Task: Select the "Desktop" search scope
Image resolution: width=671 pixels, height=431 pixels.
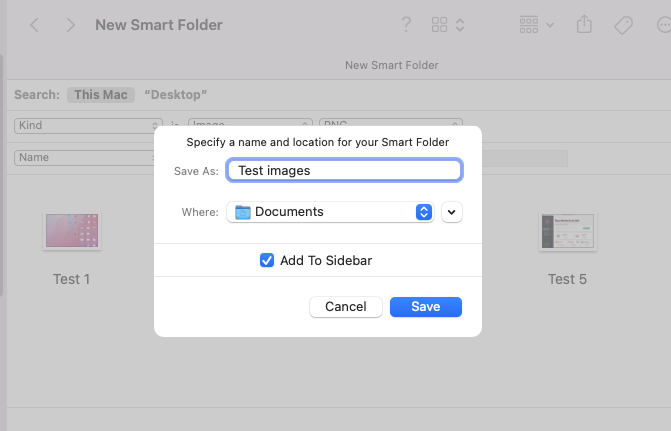Action: [175, 95]
